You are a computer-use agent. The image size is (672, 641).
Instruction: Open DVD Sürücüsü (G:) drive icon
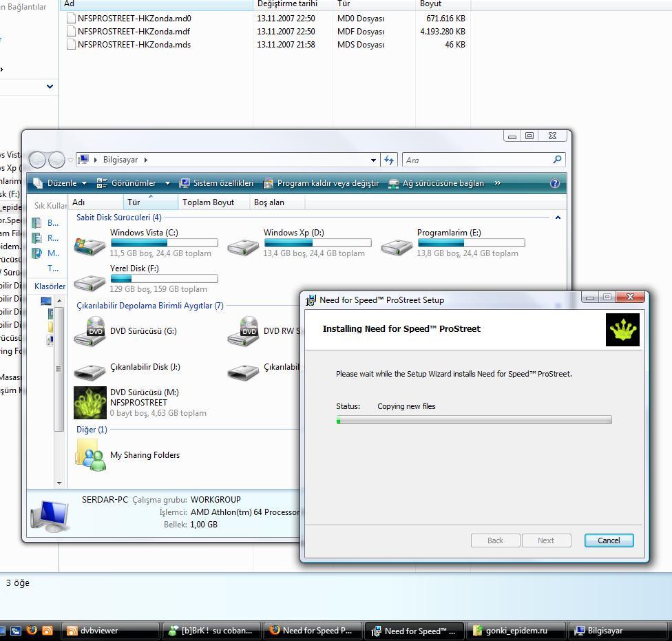(x=90, y=331)
